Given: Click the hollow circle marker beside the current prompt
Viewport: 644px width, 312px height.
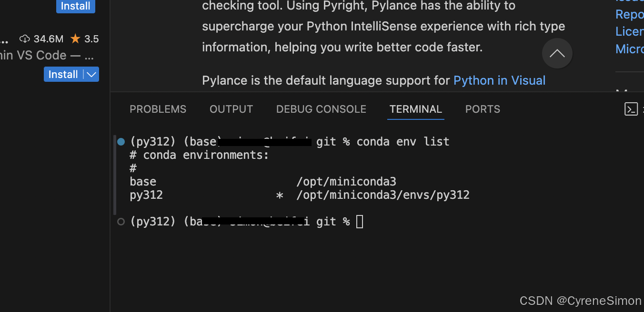Looking at the screenshot, I should coord(121,221).
